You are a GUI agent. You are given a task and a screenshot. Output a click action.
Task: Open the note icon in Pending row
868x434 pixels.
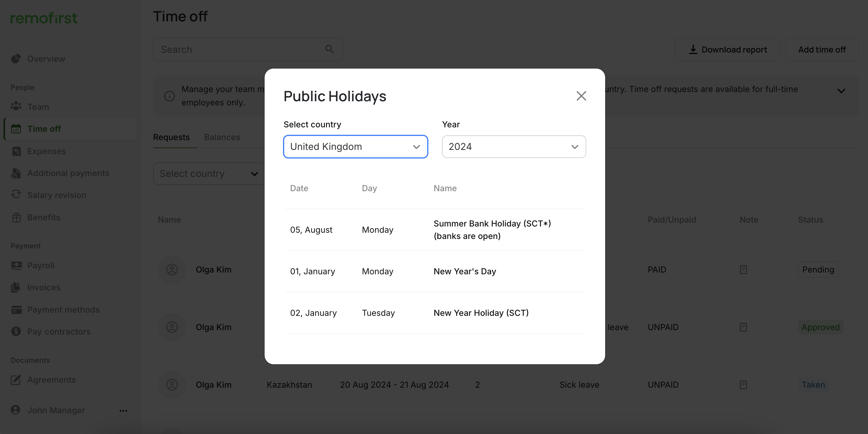tap(743, 270)
